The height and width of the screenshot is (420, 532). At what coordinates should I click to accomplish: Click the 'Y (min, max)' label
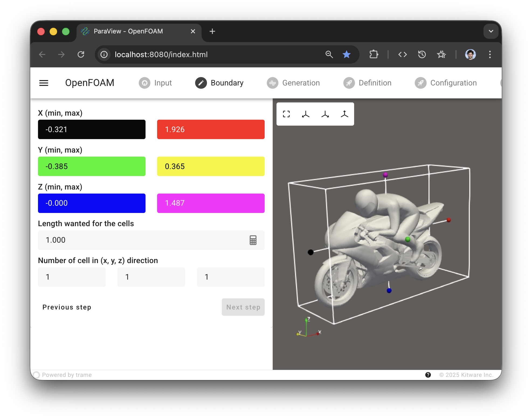60,150
